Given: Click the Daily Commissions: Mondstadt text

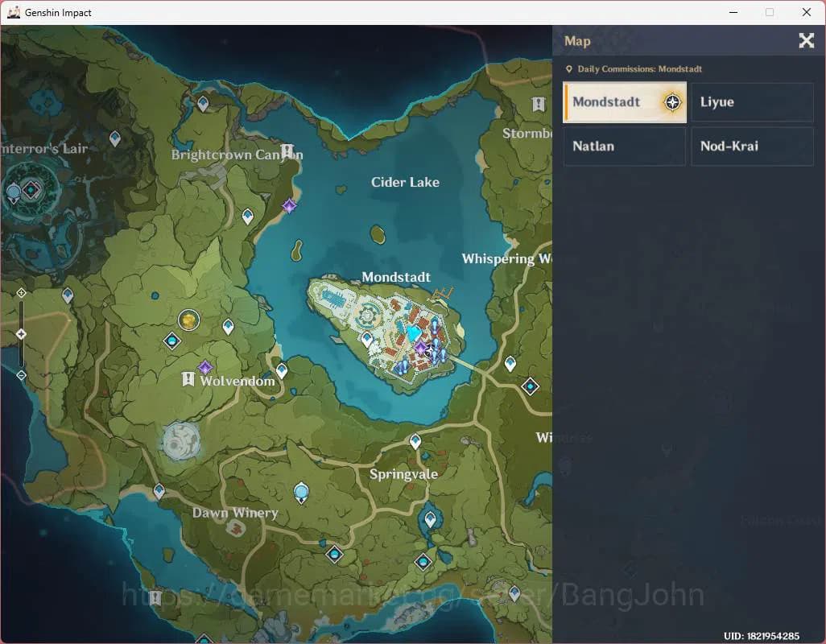Looking at the screenshot, I should tap(639, 69).
